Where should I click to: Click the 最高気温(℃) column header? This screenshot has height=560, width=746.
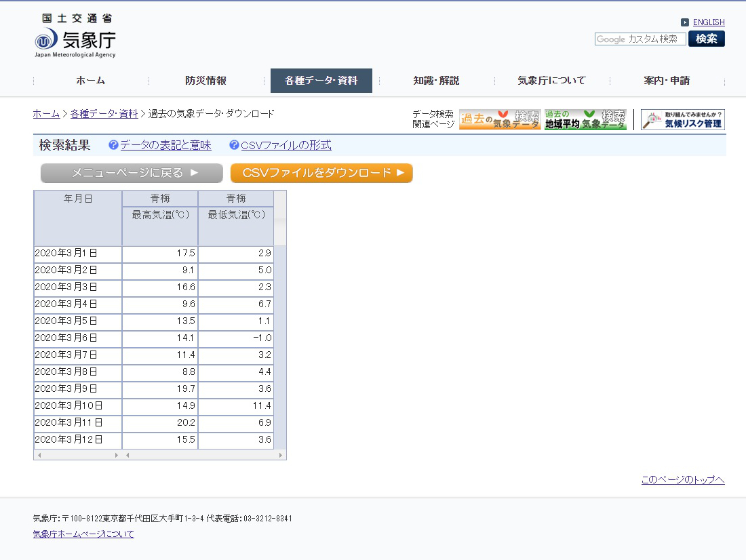point(160,226)
